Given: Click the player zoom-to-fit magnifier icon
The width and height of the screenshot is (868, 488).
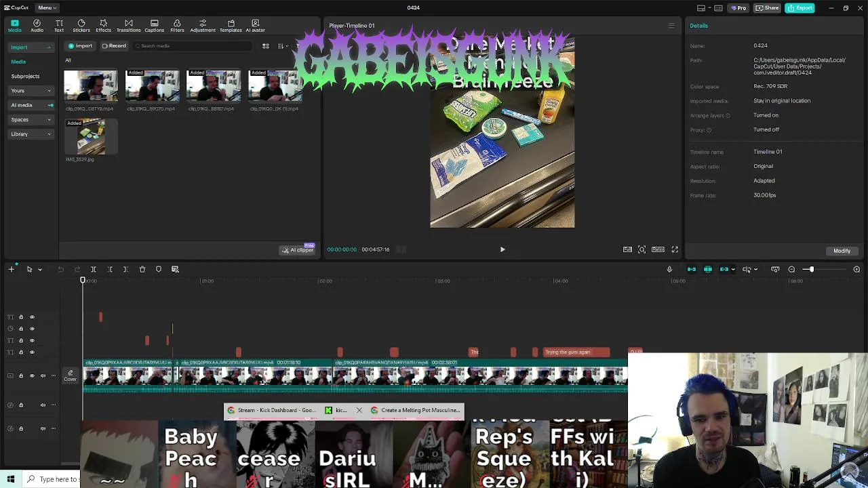Looking at the screenshot, I should (x=642, y=249).
